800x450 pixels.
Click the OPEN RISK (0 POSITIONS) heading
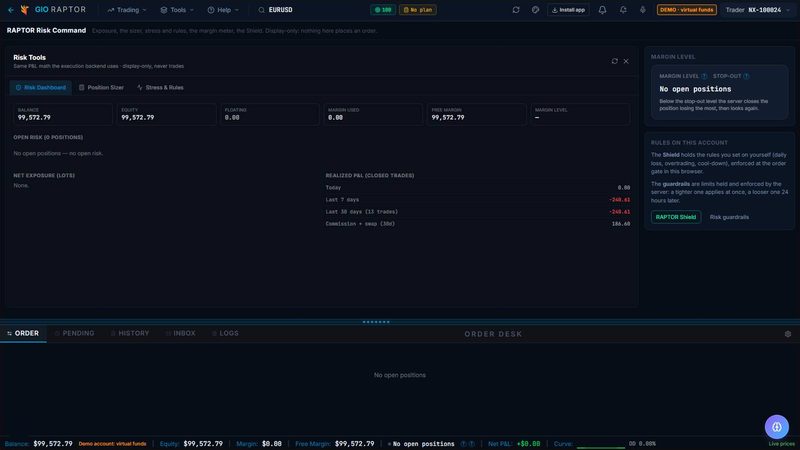point(48,137)
